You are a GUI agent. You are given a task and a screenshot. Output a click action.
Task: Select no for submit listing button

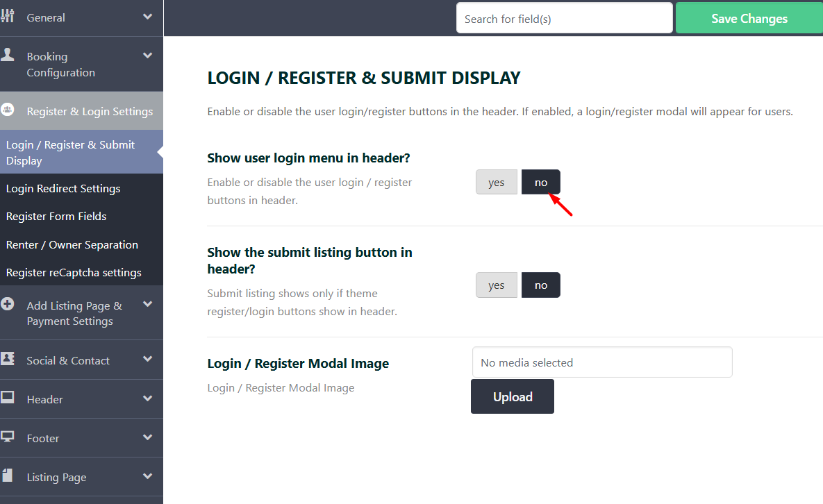[540, 285]
